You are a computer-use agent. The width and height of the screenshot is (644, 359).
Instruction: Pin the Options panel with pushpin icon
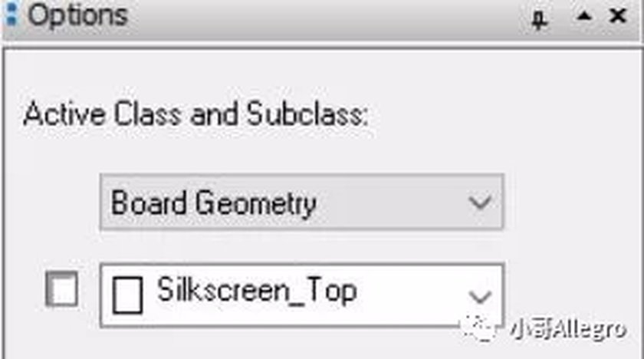click(x=540, y=18)
